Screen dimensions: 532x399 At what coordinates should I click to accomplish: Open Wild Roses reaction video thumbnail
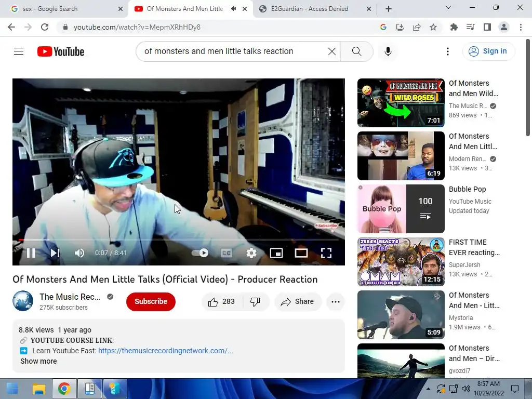pyautogui.click(x=401, y=103)
